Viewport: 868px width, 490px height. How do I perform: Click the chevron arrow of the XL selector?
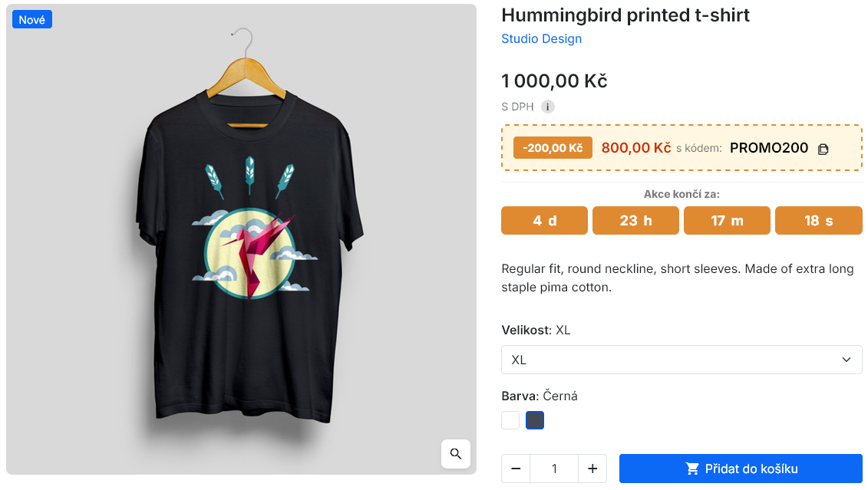[847, 360]
